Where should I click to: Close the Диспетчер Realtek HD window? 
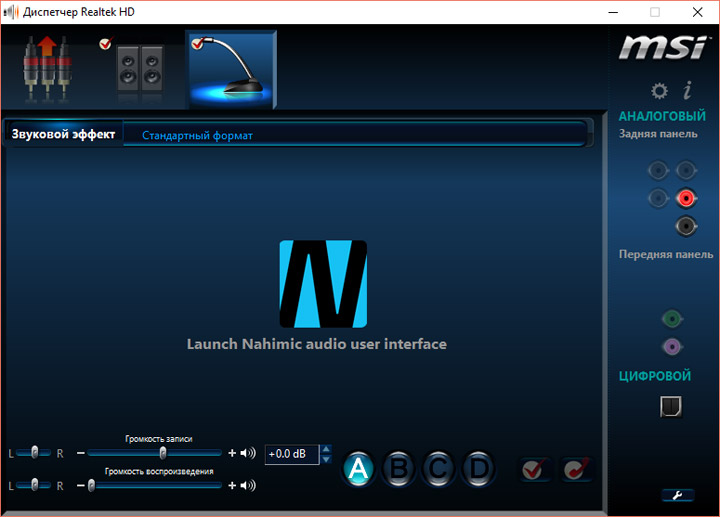click(698, 12)
